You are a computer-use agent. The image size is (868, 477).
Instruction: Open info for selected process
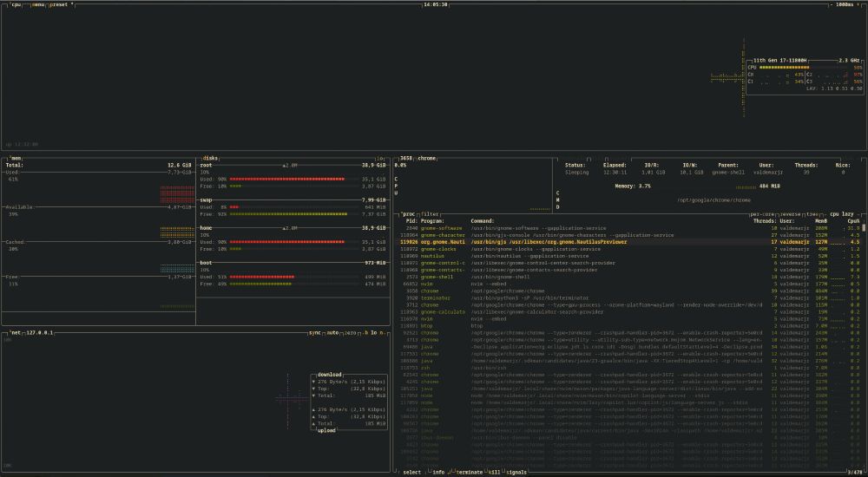438,472
